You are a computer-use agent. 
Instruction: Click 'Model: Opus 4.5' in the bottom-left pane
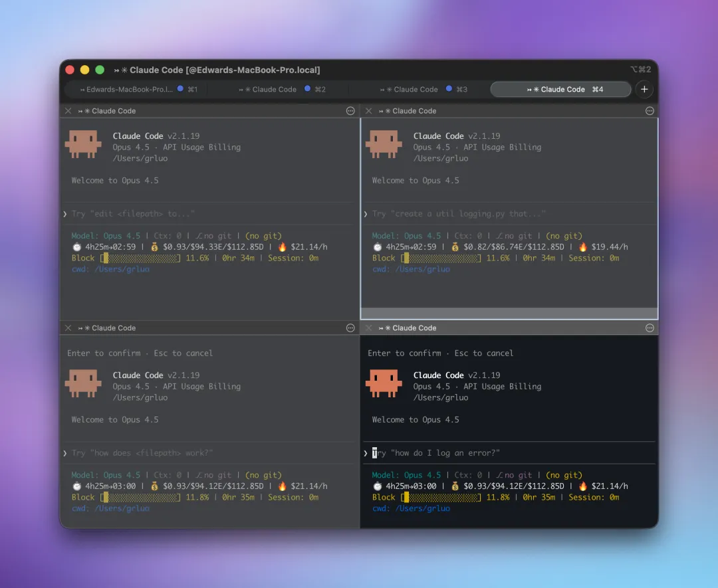[106, 475]
